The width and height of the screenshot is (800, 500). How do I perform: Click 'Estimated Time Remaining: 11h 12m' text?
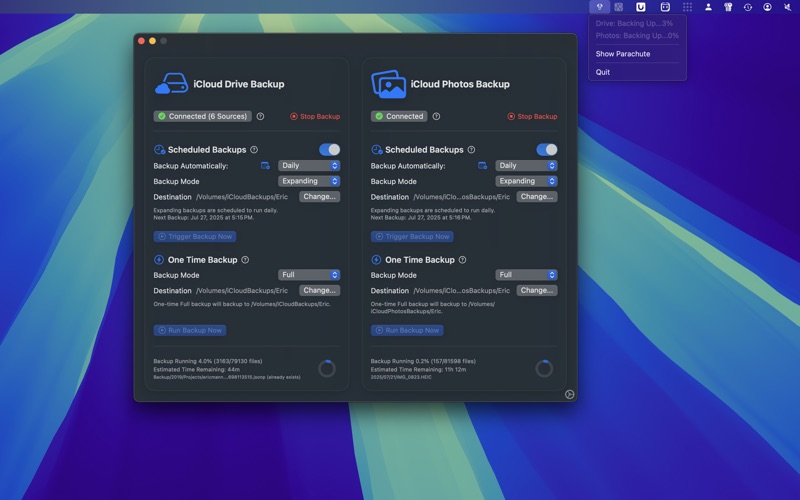pos(418,369)
